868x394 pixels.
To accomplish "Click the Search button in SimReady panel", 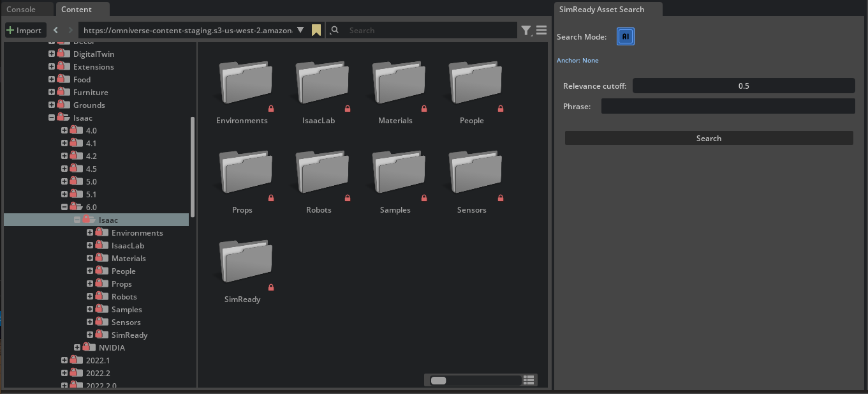I will point(709,138).
